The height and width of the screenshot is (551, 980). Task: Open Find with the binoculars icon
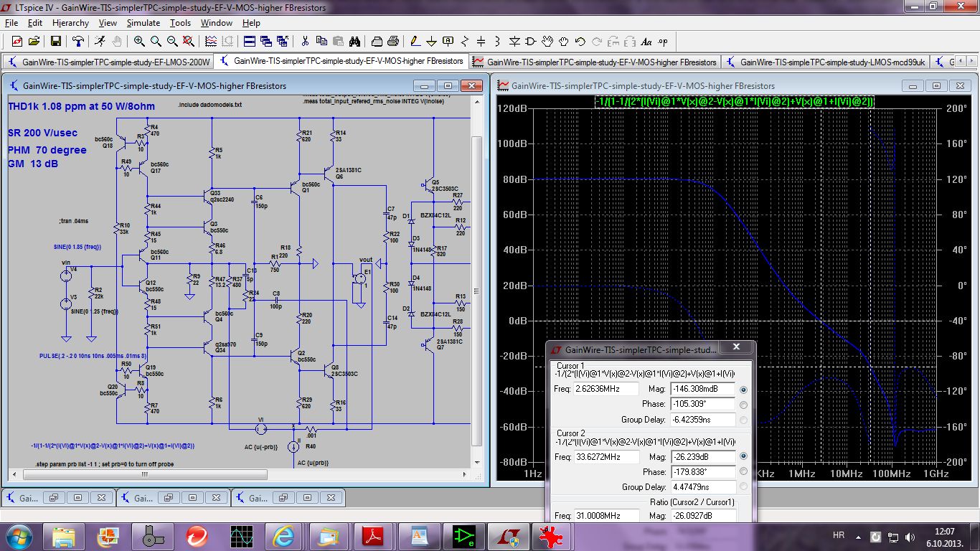355,42
